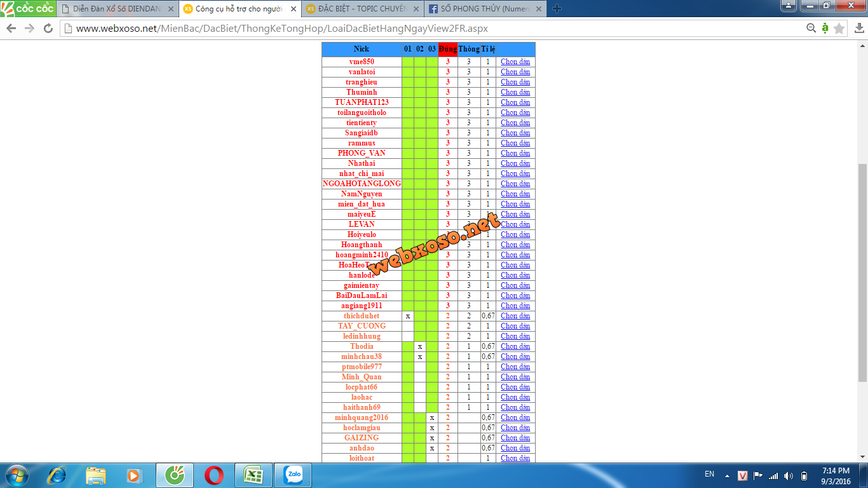Click the 'x' cell in Thodia row
This screenshot has width=868, height=488.
(420, 346)
